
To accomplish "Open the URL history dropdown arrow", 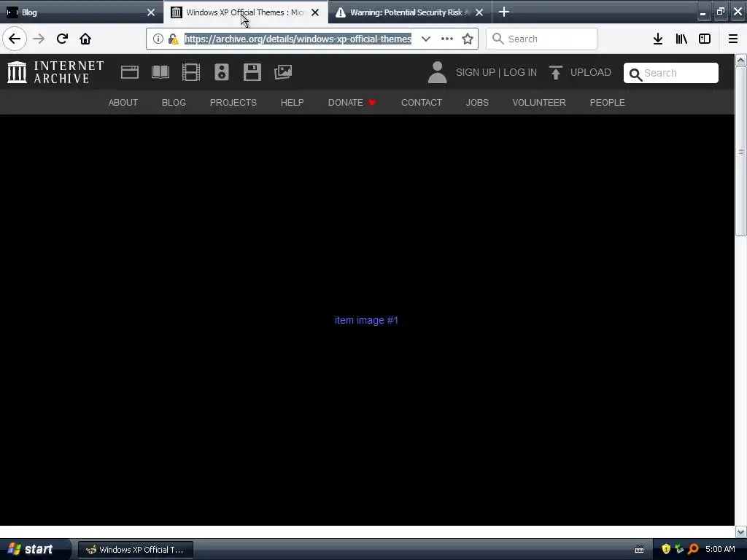I will pyautogui.click(x=426, y=39).
